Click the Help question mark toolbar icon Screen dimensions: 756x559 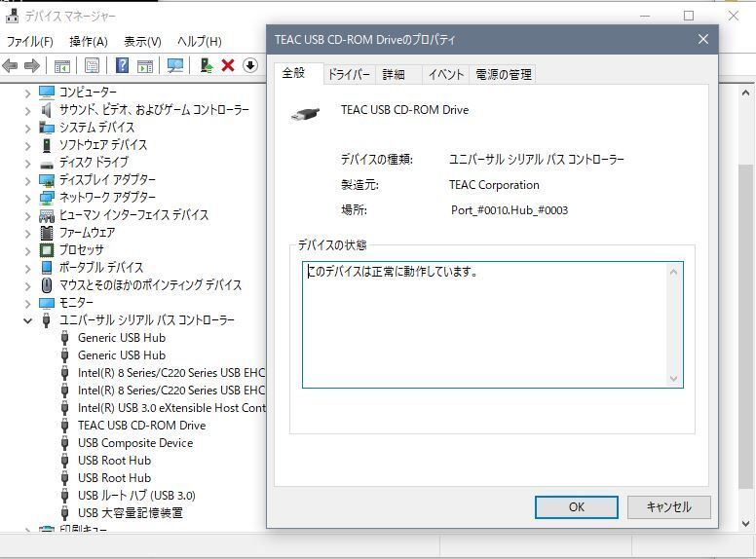[x=123, y=65]
